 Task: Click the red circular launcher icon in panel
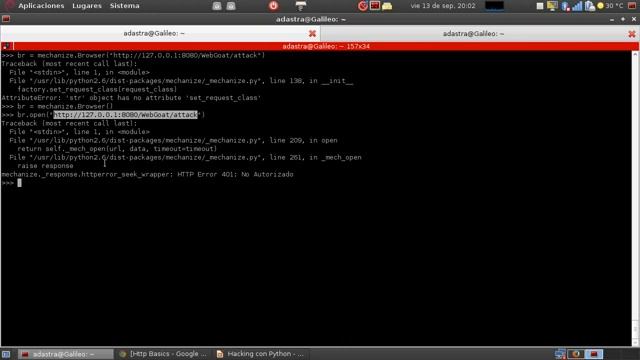point(362,6)
